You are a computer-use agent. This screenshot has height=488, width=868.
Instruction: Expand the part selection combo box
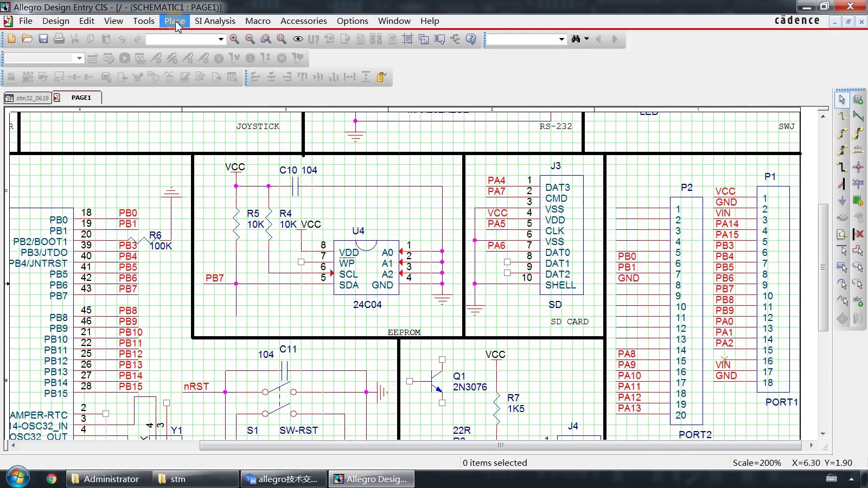point(221,39)
